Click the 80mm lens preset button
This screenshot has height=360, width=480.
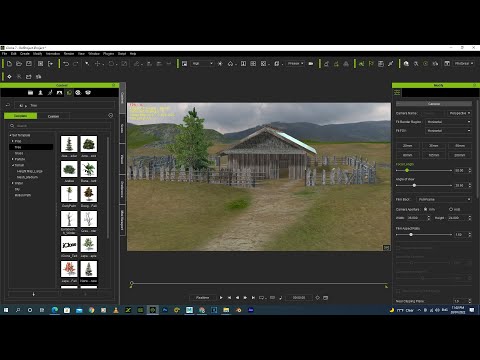407,155
